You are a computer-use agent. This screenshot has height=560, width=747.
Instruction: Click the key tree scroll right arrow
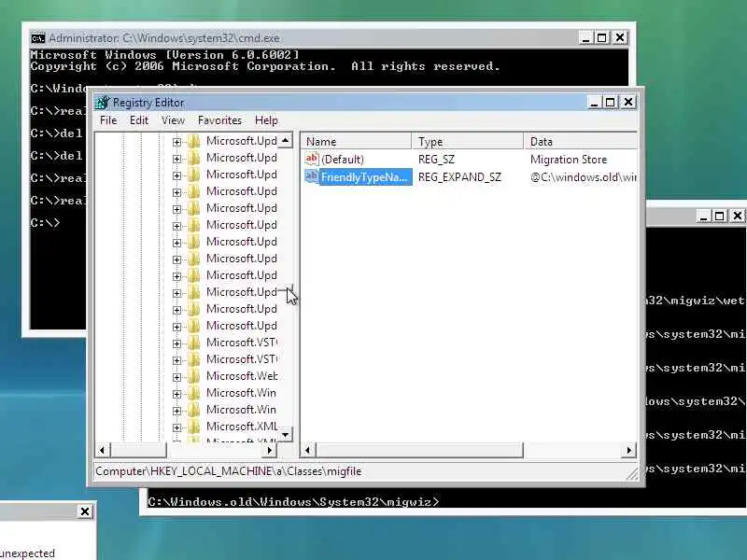(x=270, y=450)
